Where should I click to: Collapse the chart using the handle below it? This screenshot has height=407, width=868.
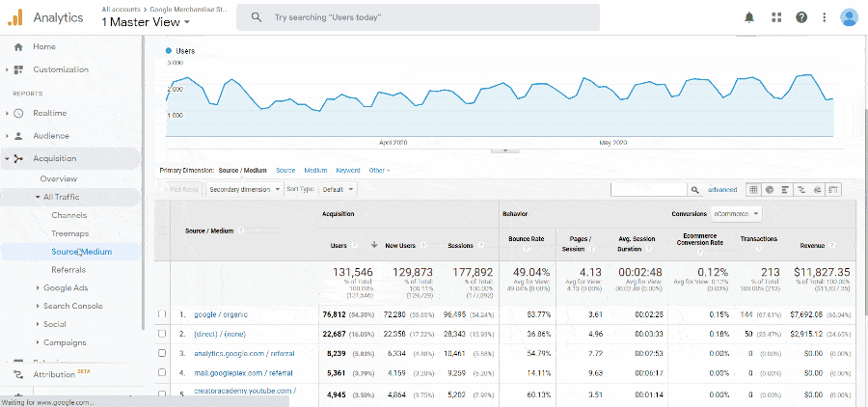point(504,150)
